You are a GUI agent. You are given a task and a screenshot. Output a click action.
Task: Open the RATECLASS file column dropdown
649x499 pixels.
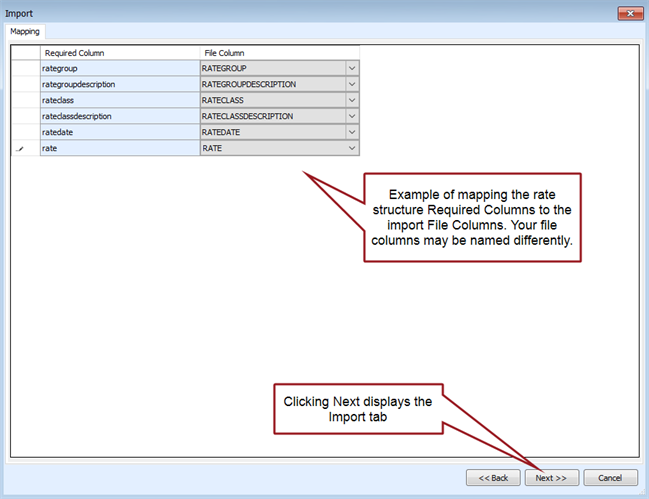(351, 101)
